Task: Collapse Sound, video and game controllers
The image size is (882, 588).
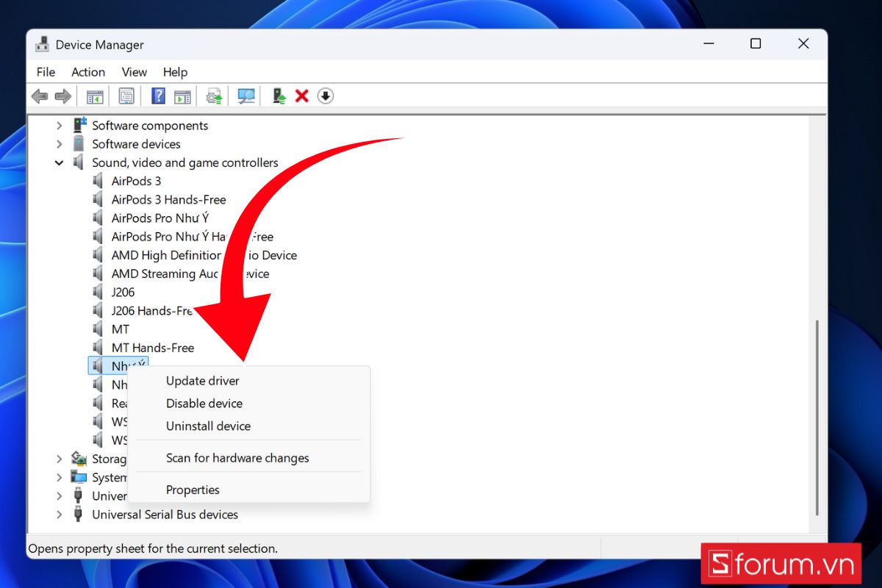Action: tap(60, 162)
